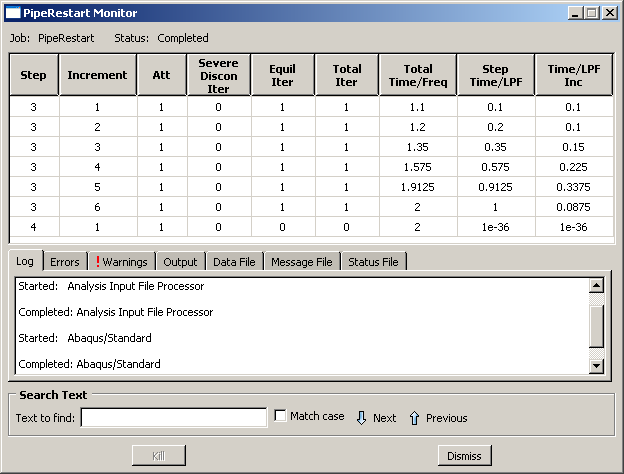Click the Next search down-arrow icon
This screenshot has width=624, height=474.
point(362,417)
